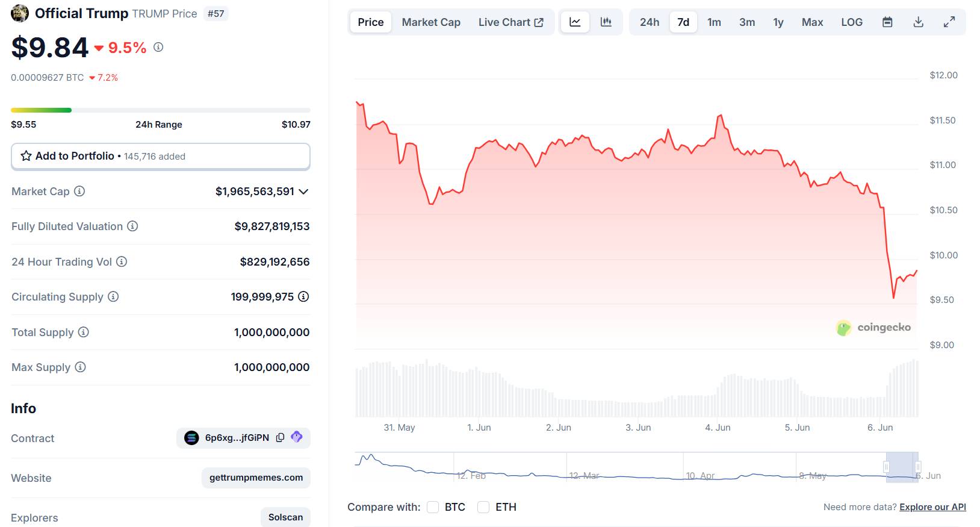Click the Official Trump coin logo
980x527 pixels.
tap(20, 13)
